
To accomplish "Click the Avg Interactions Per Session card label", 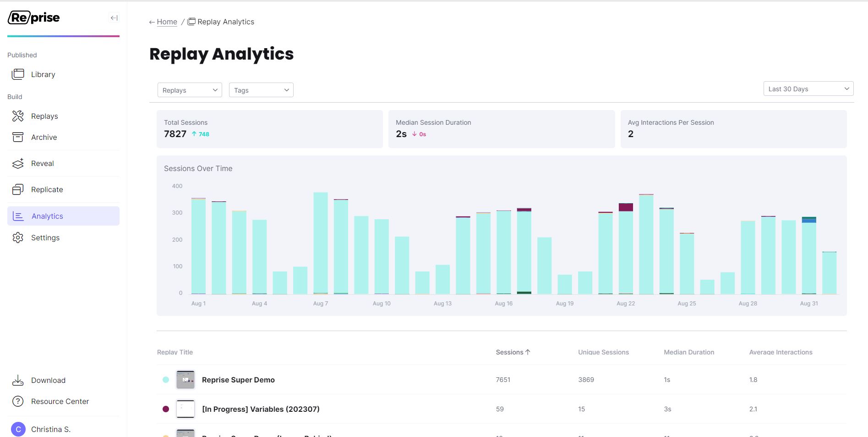I will [671, 122].
